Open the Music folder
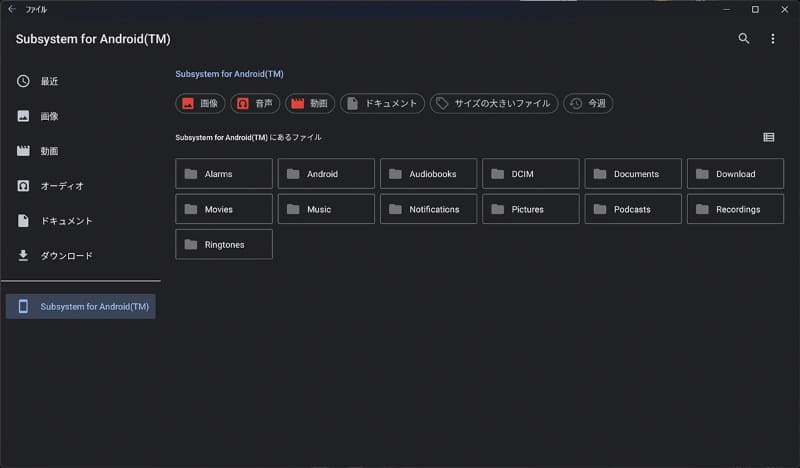Viewport: 800px width, 468px height. click(326, 209)
